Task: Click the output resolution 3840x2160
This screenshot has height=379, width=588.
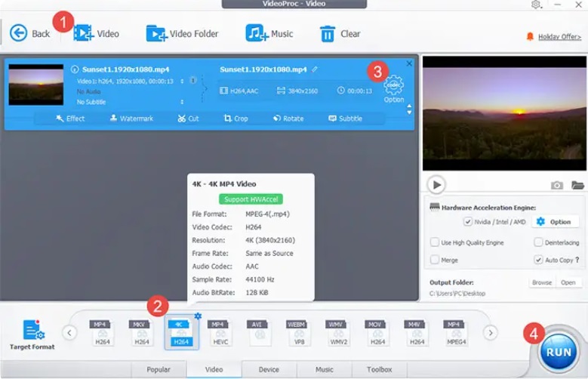Action: pos(297,91)
